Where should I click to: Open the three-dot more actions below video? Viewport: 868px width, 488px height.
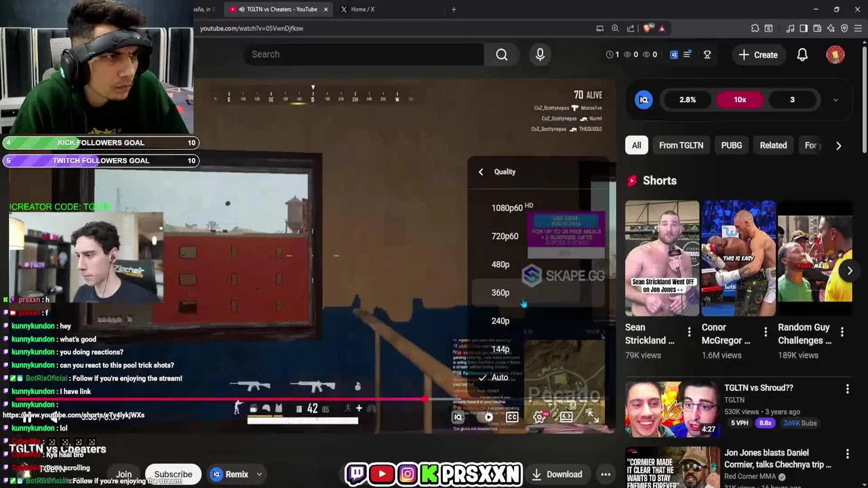606,474
